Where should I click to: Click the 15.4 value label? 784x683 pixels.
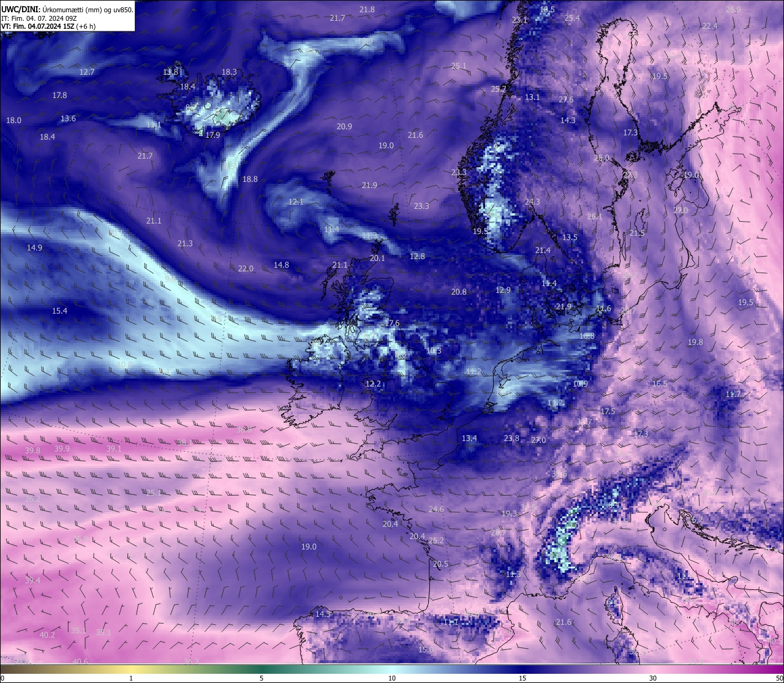point(59,311)
